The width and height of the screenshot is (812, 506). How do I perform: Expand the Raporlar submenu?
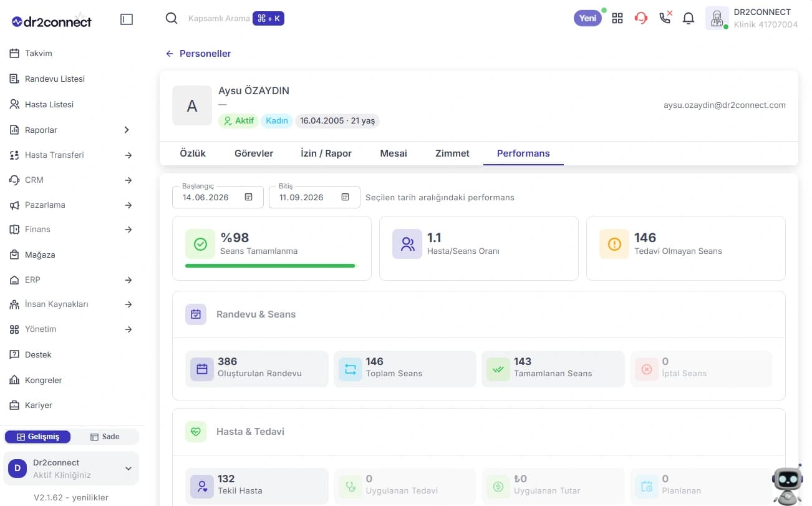(x=127, y=130)
